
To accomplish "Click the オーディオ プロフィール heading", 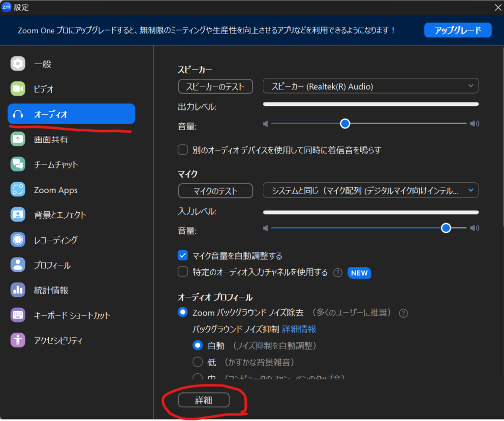I will click(x=216, y=297).
